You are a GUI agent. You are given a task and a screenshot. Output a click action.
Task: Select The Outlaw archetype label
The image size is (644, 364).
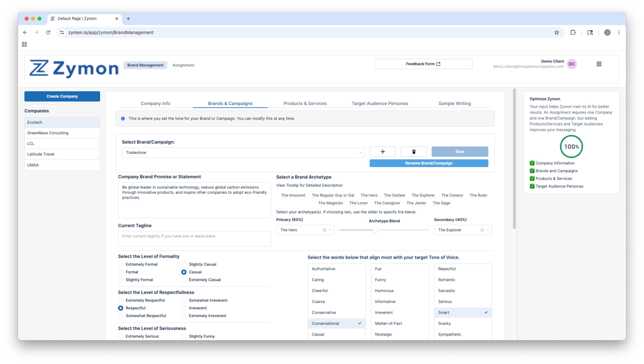(394, 195)
